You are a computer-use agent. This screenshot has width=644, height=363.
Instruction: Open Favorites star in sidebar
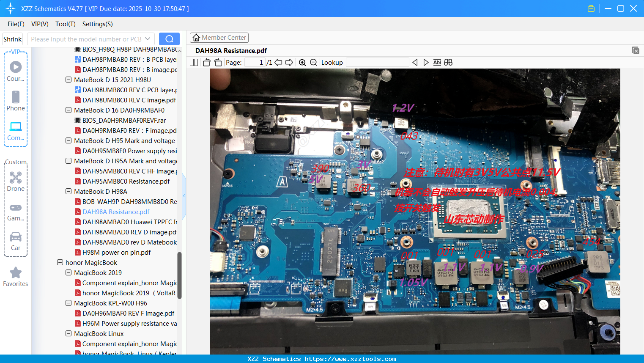pyautogui.click(x=16, y=277)
